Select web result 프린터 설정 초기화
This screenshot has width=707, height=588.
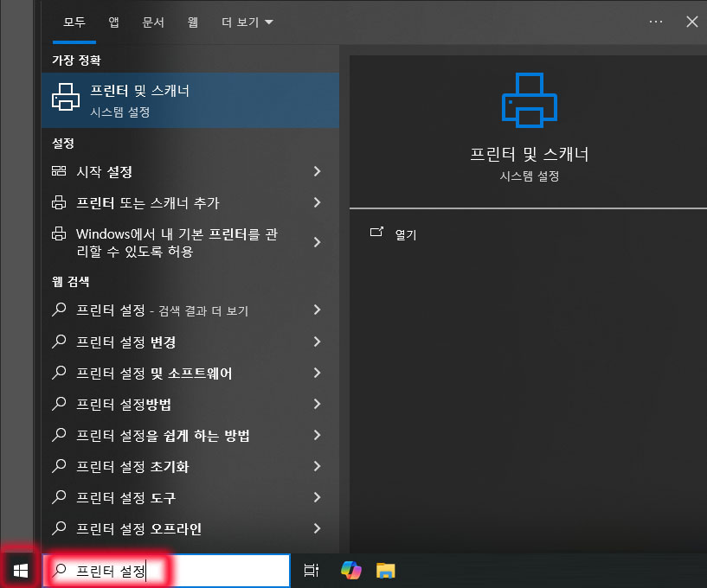pos(190,466)
